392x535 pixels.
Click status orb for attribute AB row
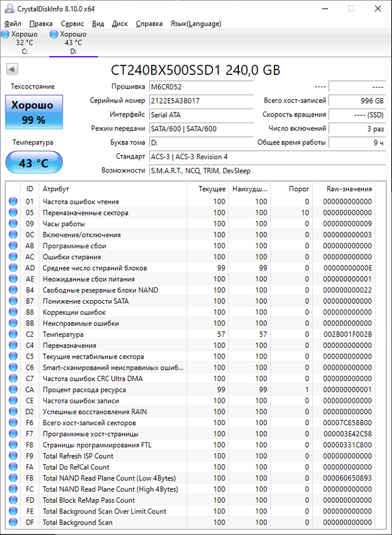(x=13, y=246)
